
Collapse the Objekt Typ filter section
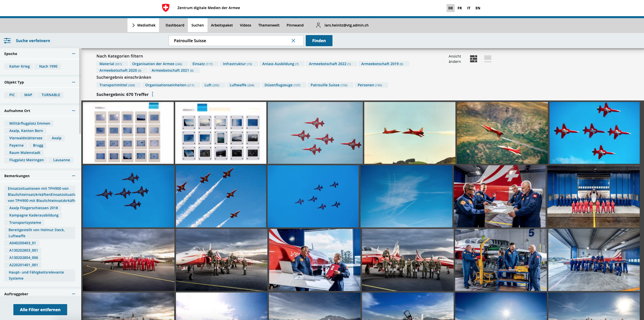pyautogui.click(x=73, y=82)
